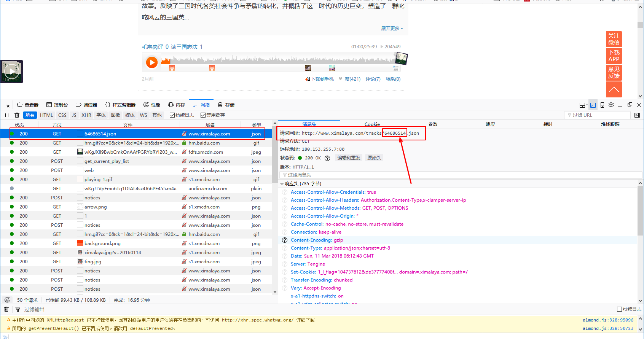Close the developer tools panel
The height and width of the screenshot is (339, 644).
(639, 105)
